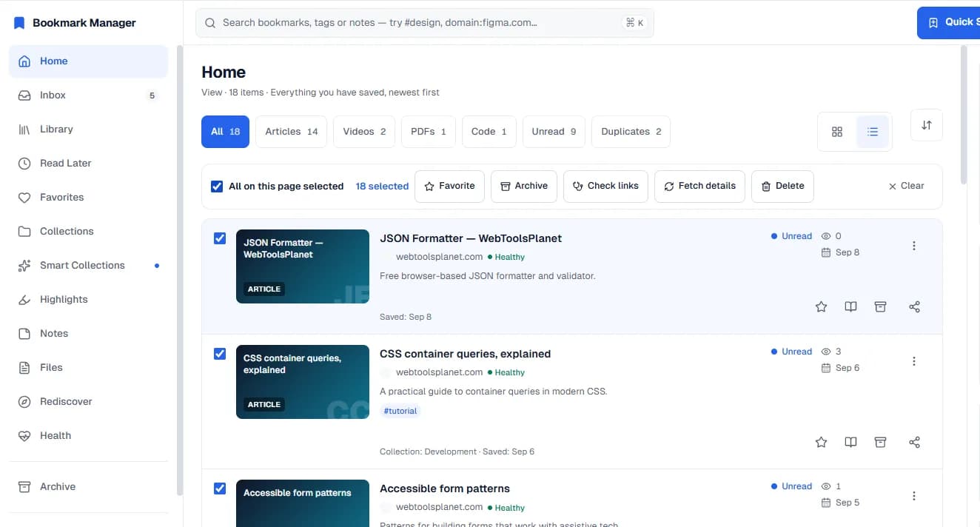The image size is (980, 527).
Task: Fetch details for selected bookmarks
Action: tap(699, 187)
